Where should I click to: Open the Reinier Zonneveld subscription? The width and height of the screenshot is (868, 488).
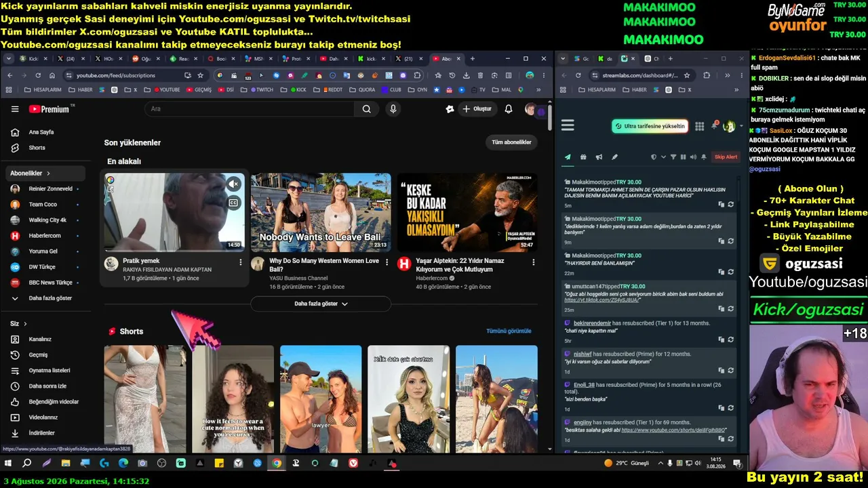[45, 189]
